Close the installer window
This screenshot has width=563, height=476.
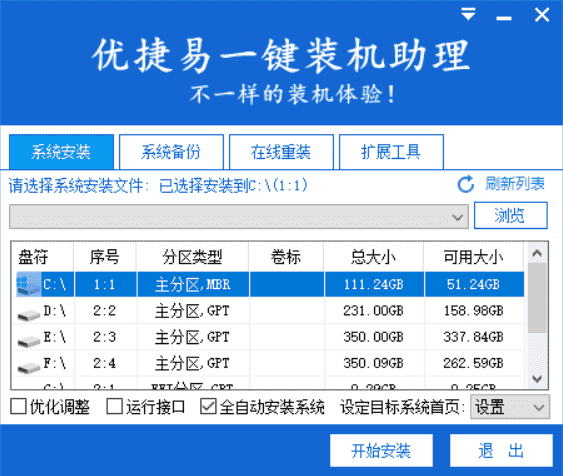click(542, 15)
